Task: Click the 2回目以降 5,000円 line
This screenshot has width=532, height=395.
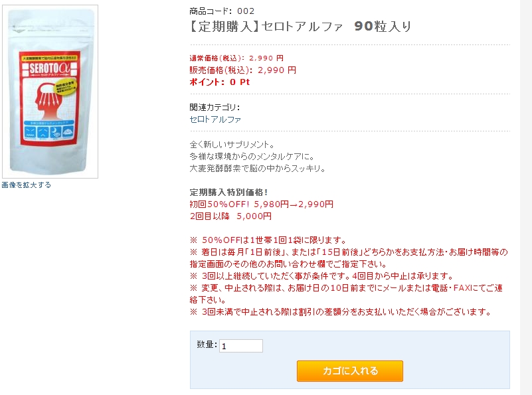Action: (x=230, y=216)
